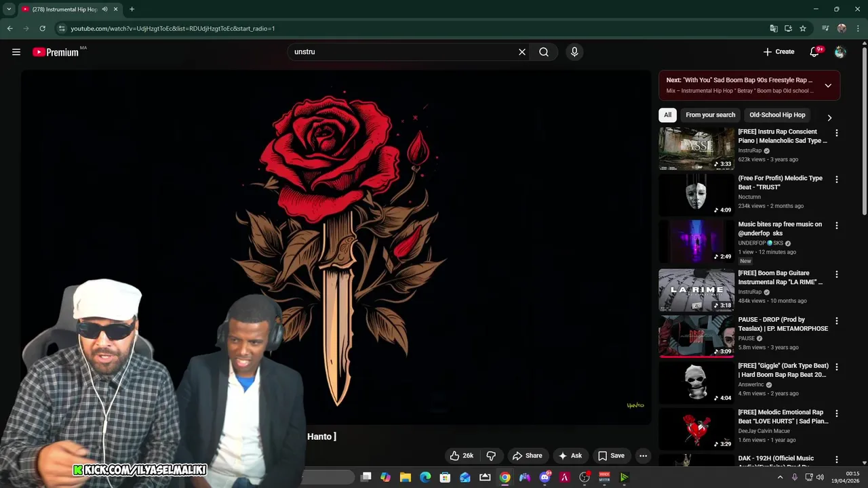Viewport: 868px width, 488px height.
Task: Open options for the 'Music bites rap' row
Action: click(x=836, y=226)
